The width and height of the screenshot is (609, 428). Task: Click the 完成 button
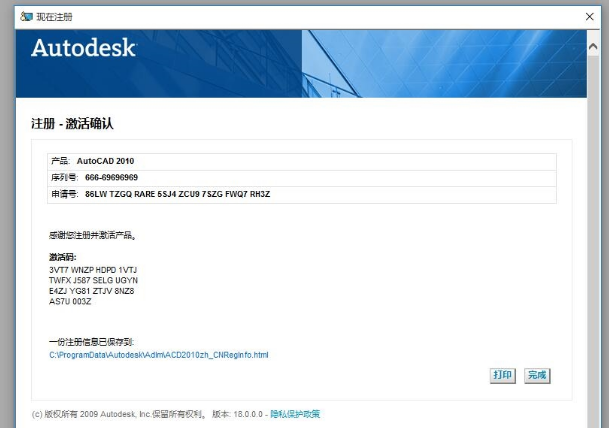point(537,375)
